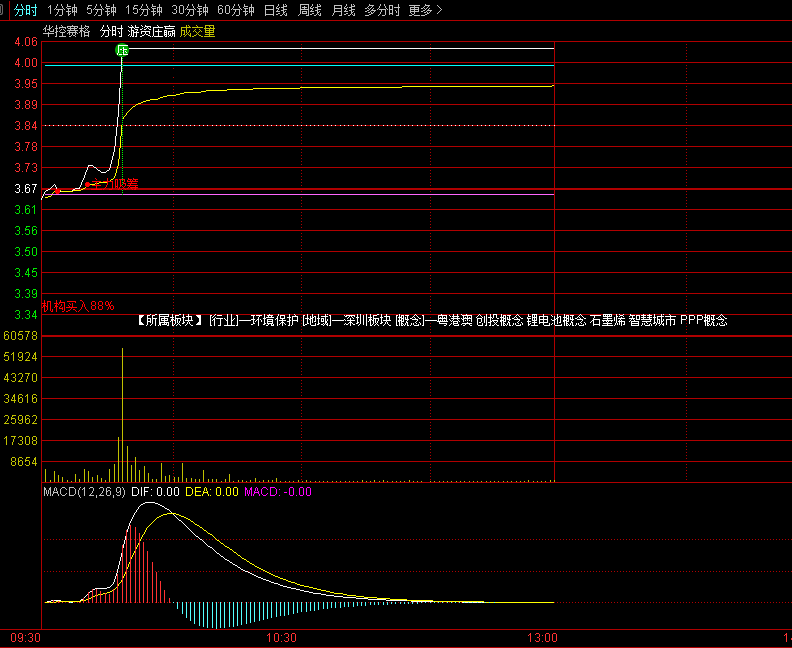792x648 pixels.
Task: Expand the 更多 timeframe options
Action: pyautogui.click(x=425, y=10)
